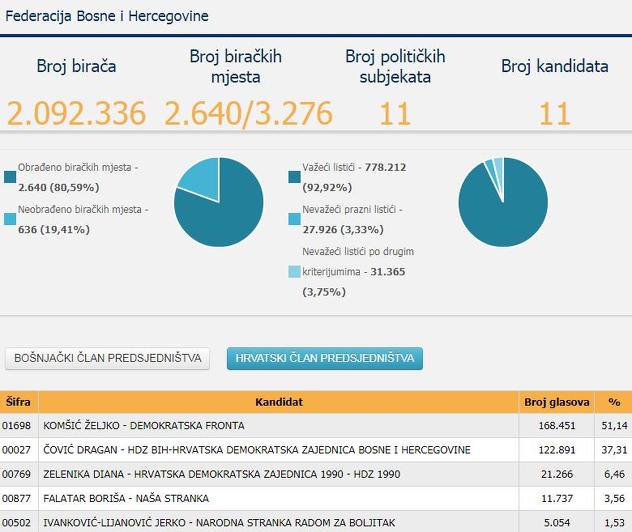This screenshot has height=532, width=632.
Task: Click the dark teal Obrađeno biračkih mjesta swatch
Action: [x=10, y=177]
